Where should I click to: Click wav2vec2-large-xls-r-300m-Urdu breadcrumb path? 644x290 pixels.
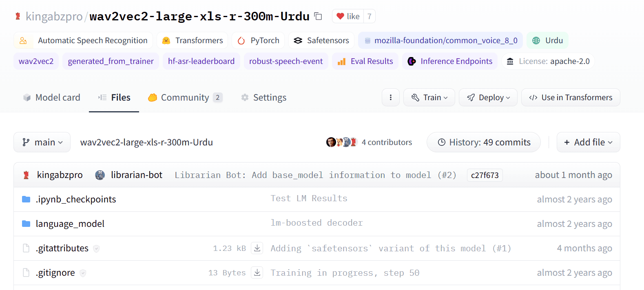point(146,142)
